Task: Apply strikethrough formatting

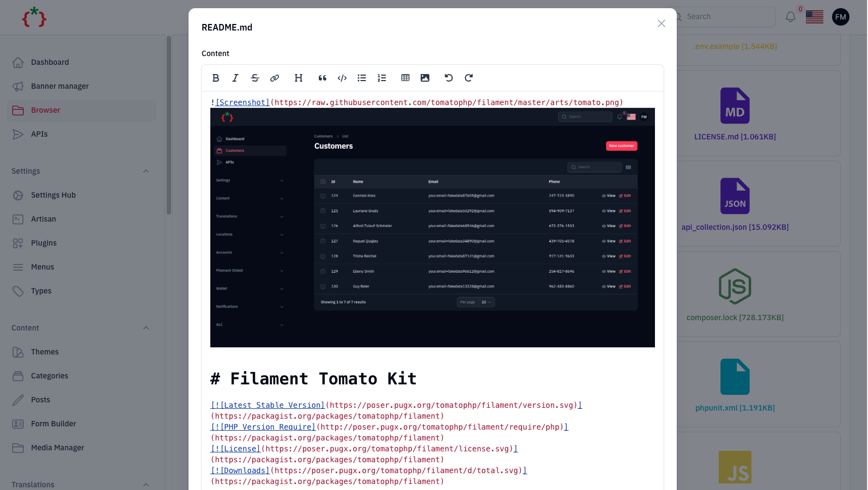Action: 255,78
